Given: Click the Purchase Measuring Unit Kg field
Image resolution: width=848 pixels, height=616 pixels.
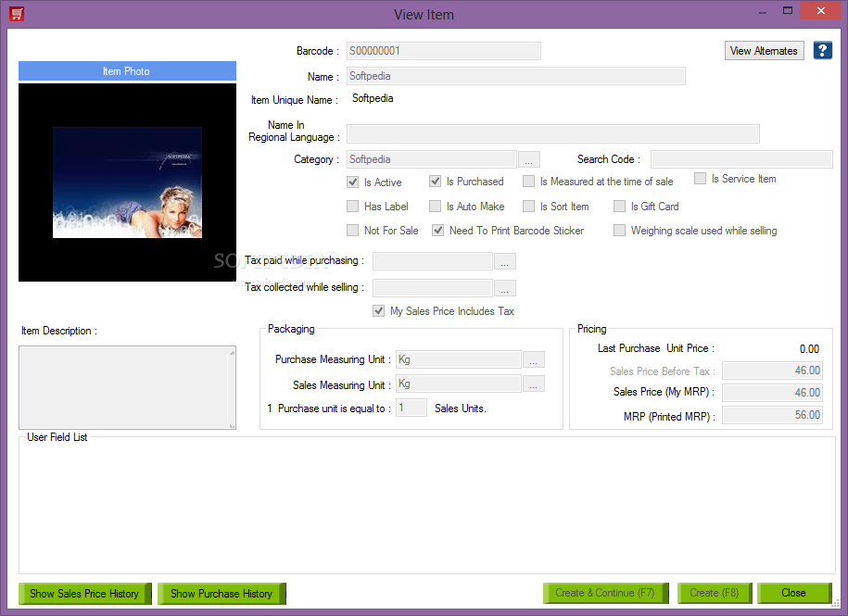Looking at the screenshot, I should pyautogui.click(x=459, y=359).
